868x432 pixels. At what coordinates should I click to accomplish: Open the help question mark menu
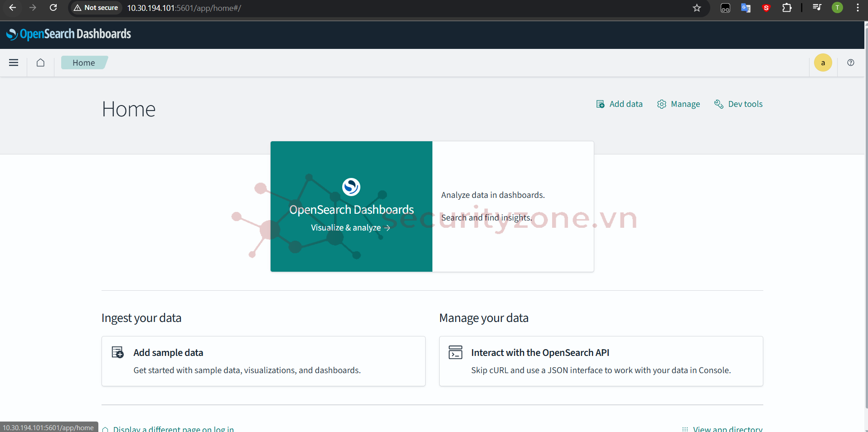coord(851,62)
